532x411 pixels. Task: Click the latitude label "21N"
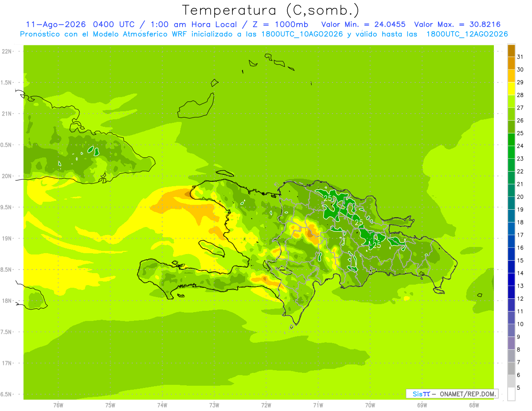click(7, 114)
